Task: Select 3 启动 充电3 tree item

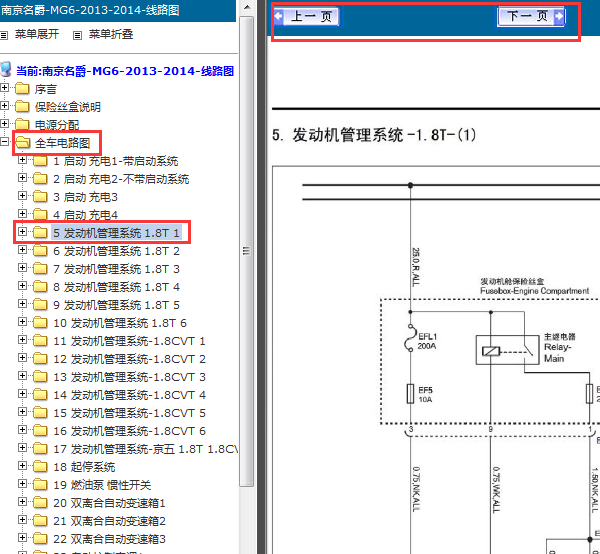Action: [x=85, y=197]
